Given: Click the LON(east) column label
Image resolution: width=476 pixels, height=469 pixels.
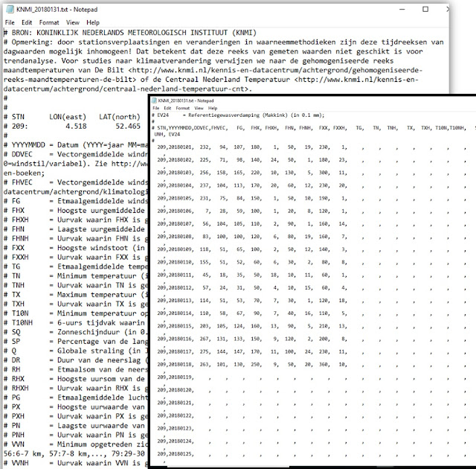Looking at the screenshot, I should pos(68,117).
